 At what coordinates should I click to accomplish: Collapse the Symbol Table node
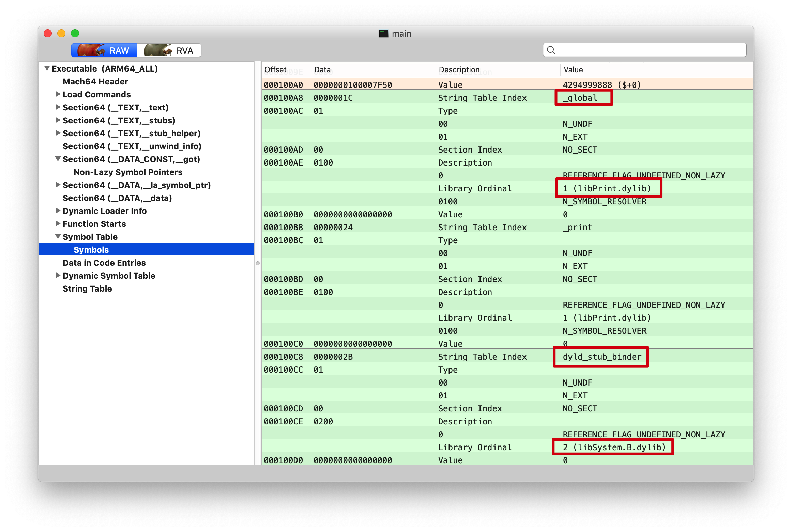[58, 237]
